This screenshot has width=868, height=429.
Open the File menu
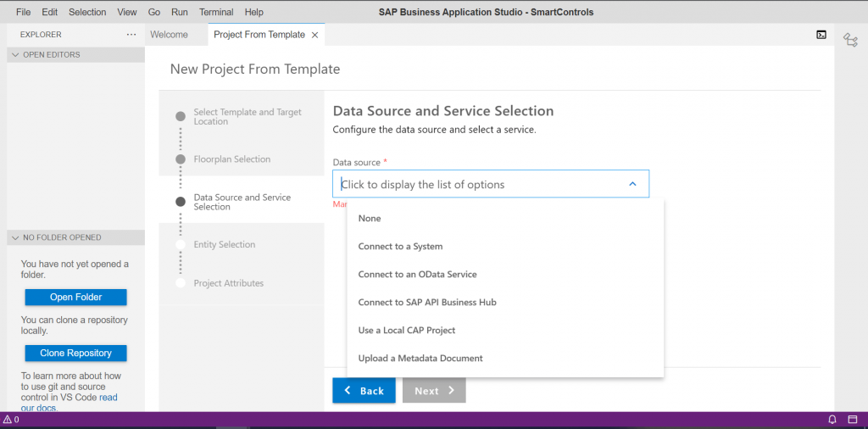23,12
